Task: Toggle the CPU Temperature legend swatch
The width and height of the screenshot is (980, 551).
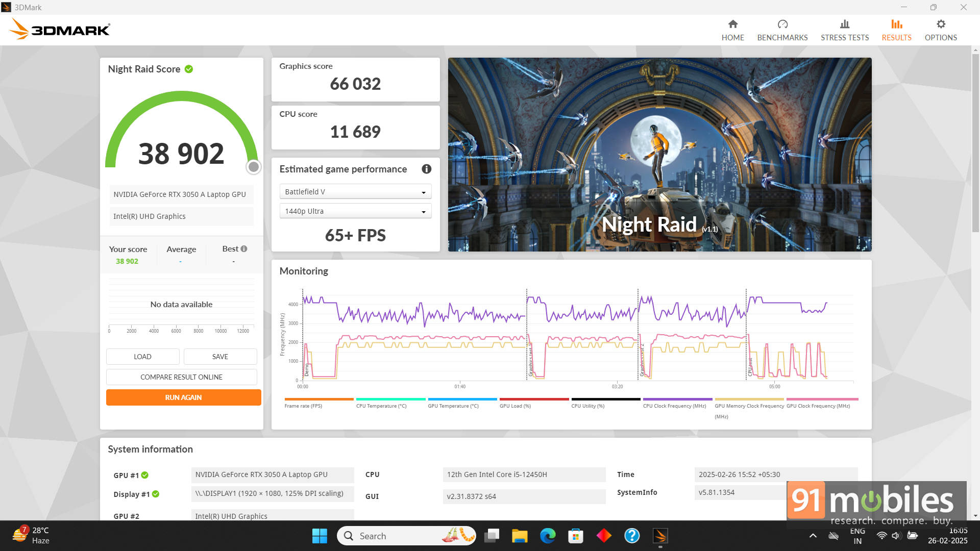Action: (x=390, y=399)
